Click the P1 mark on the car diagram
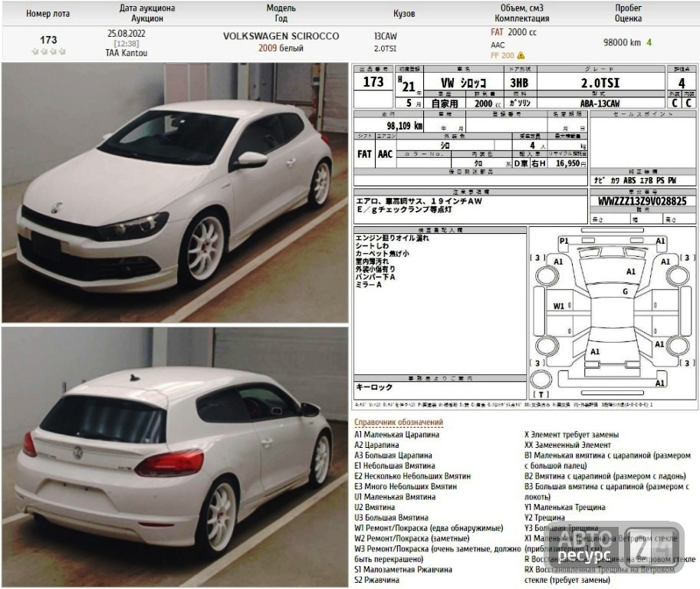 564,241
